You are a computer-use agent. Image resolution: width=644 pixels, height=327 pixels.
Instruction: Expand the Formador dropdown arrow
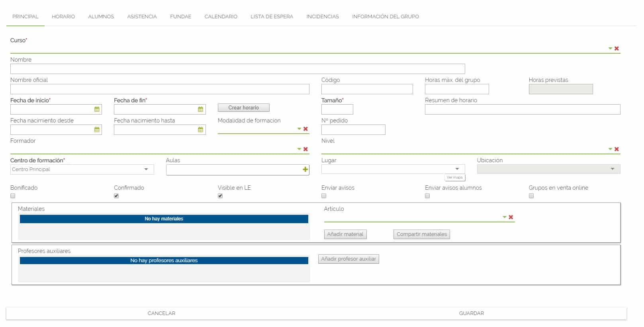pyautogui.click(x=299, y=149)
